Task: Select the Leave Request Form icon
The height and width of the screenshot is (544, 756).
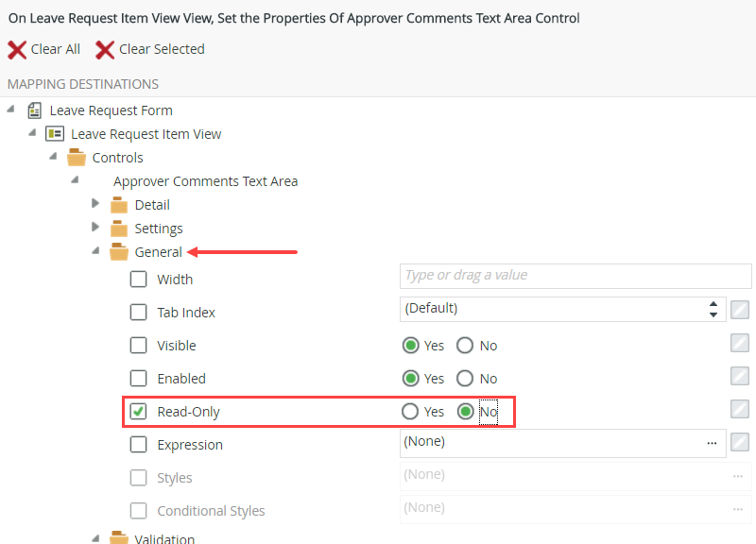Action: [x=34, y=110]
